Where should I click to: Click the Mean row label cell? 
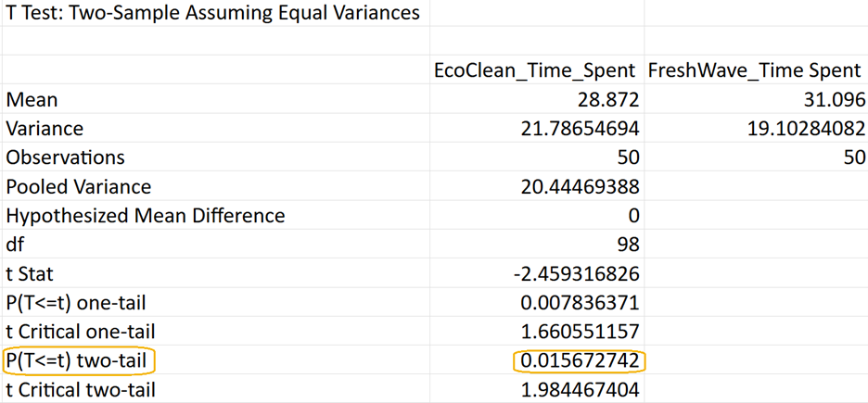click(32, 100)
